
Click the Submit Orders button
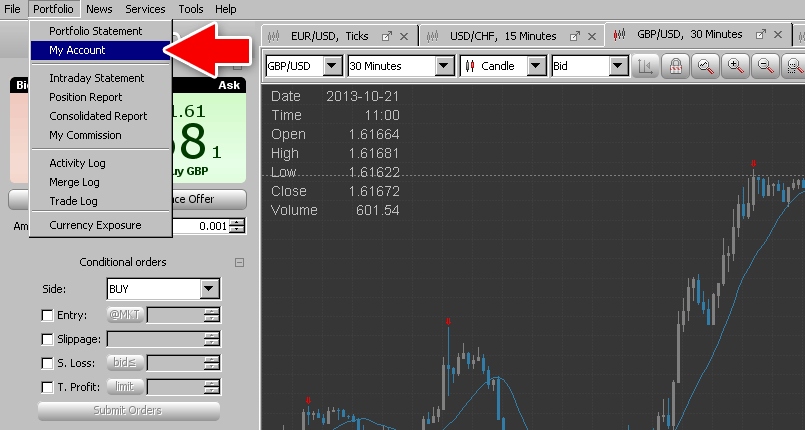(x=129, y=411)
